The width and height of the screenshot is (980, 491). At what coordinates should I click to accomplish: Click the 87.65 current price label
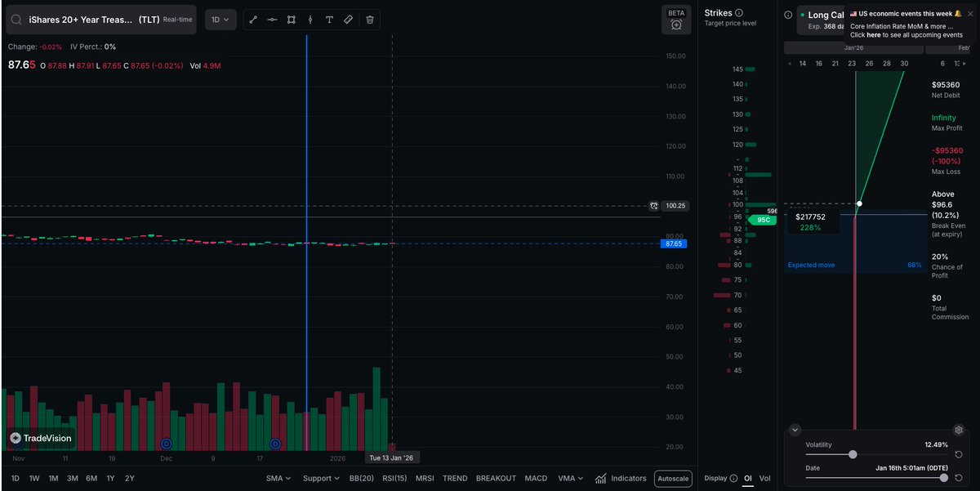click(674, 243)
